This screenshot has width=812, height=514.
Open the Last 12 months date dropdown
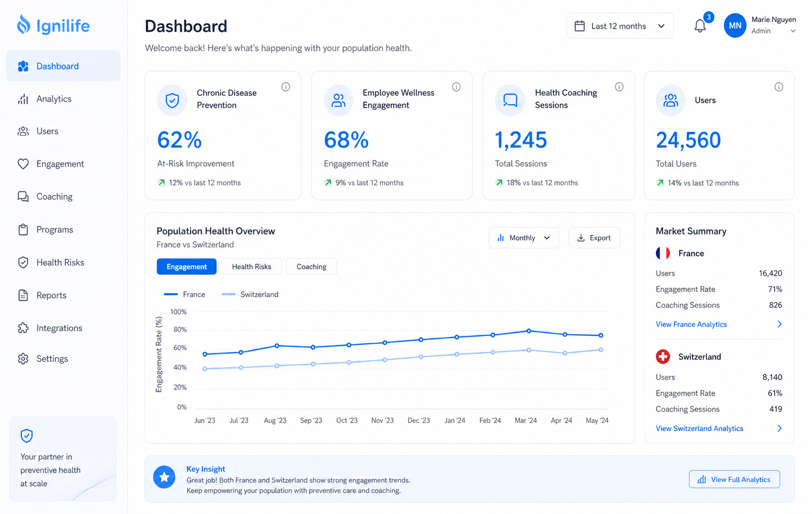click(x=620, y=26)
